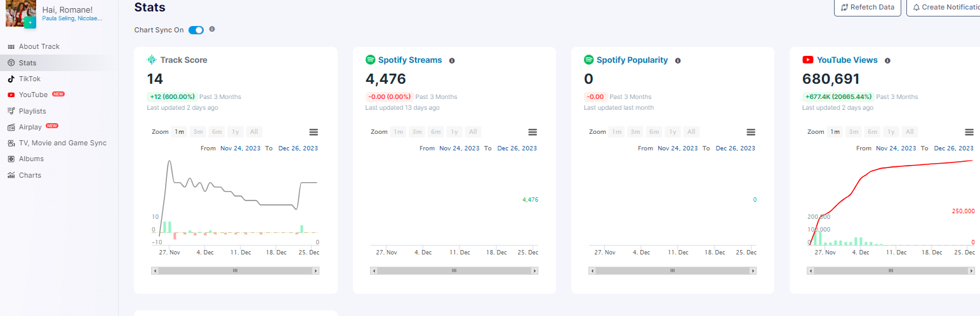The image size is (980, 316).
Task: Click the info icon beside YouTube Views
Action: pos(887,61)
